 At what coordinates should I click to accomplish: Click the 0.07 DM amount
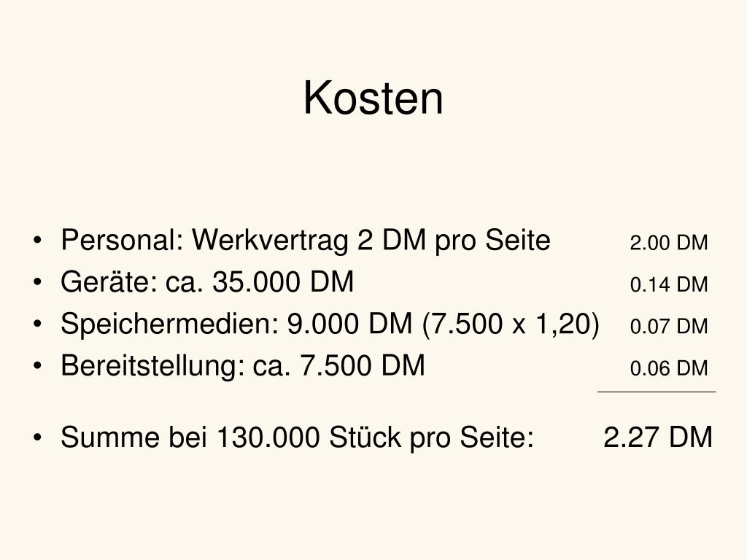point(668,327)
